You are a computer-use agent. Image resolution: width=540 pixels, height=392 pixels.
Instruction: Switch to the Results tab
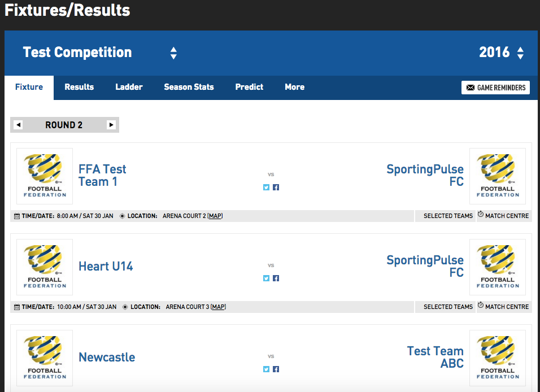pyautogui.click(x=79, y=87)
